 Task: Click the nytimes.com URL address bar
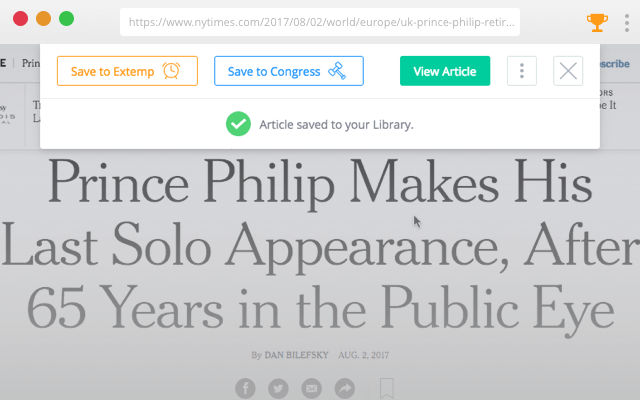click(320, 21)
